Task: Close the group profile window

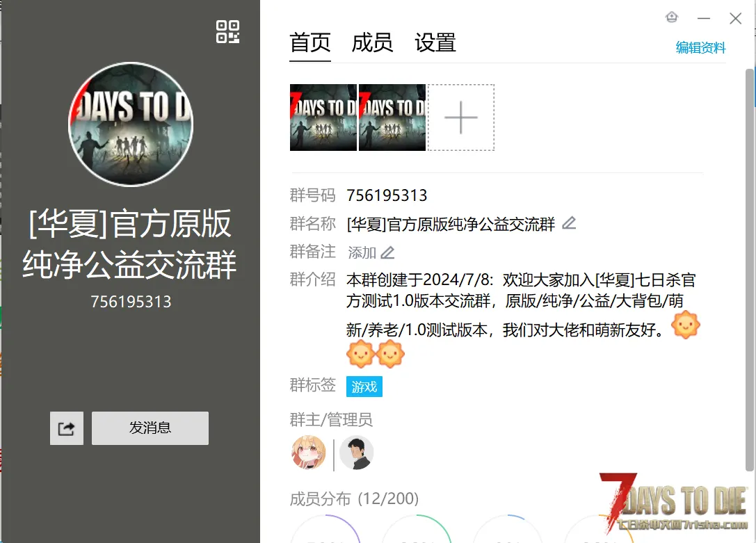Action: (735, 18)
